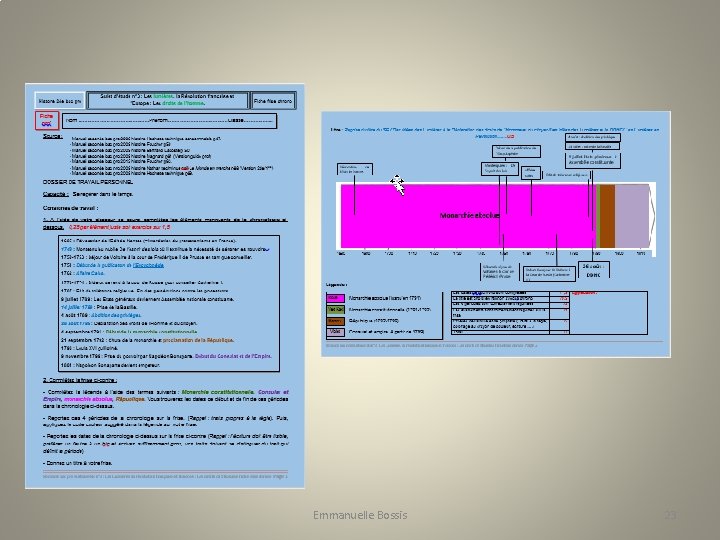Click the brown République segment on the frieze
720x540 pixels.
(607, 216)
